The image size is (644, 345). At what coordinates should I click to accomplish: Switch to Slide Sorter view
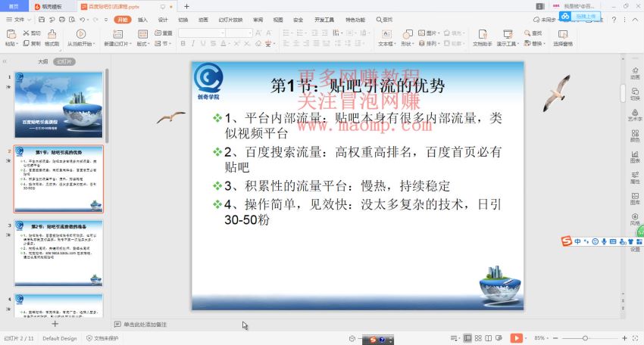pos(478,338)
